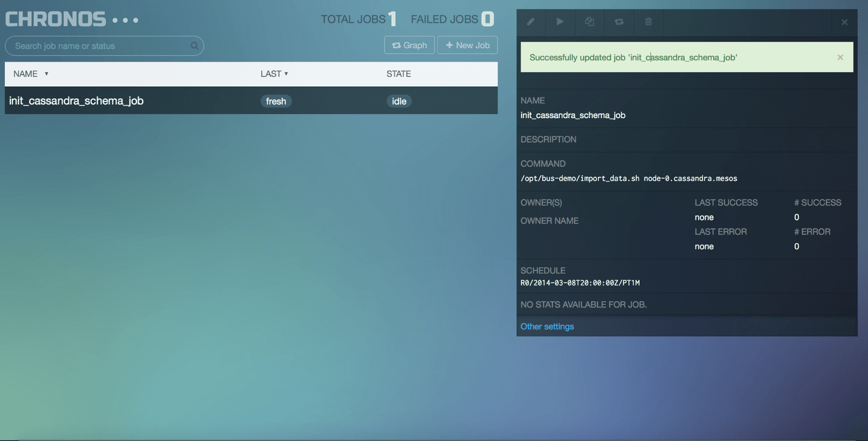Delete the job with the trash icon
This screenshot has height=441, width=868.
click(x=648, y=22)
